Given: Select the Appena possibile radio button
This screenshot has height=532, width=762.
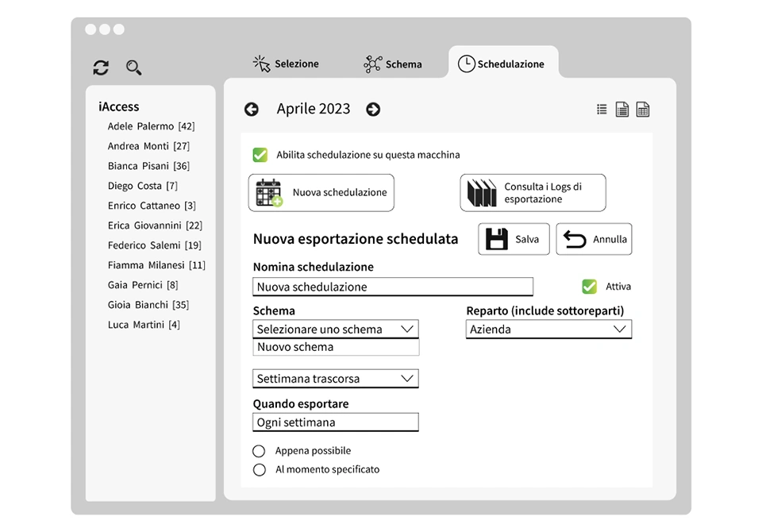Looking at the screenshot, I should click(x=259, y=451).
